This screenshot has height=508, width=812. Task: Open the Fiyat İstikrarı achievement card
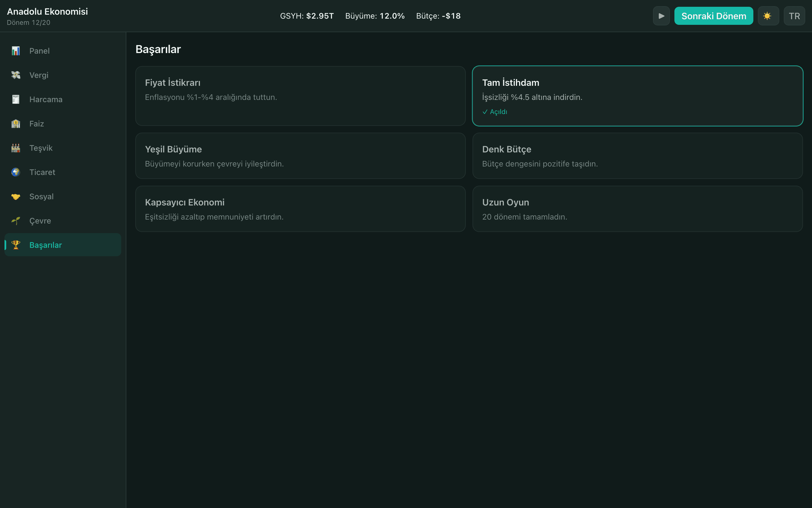[x=300, y=96]
